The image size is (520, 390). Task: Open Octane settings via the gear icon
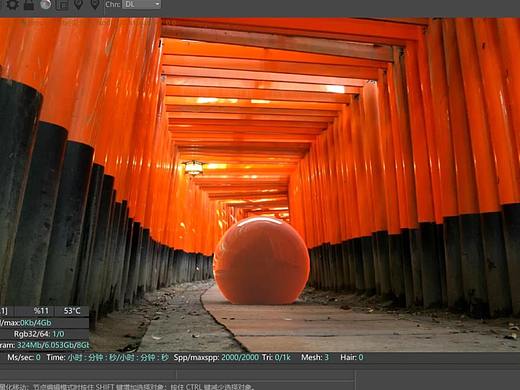point(13,4)
